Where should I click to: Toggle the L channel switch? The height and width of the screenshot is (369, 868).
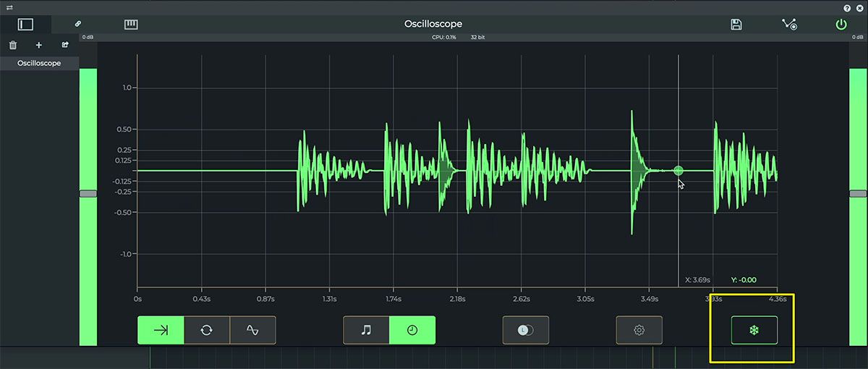525,330
